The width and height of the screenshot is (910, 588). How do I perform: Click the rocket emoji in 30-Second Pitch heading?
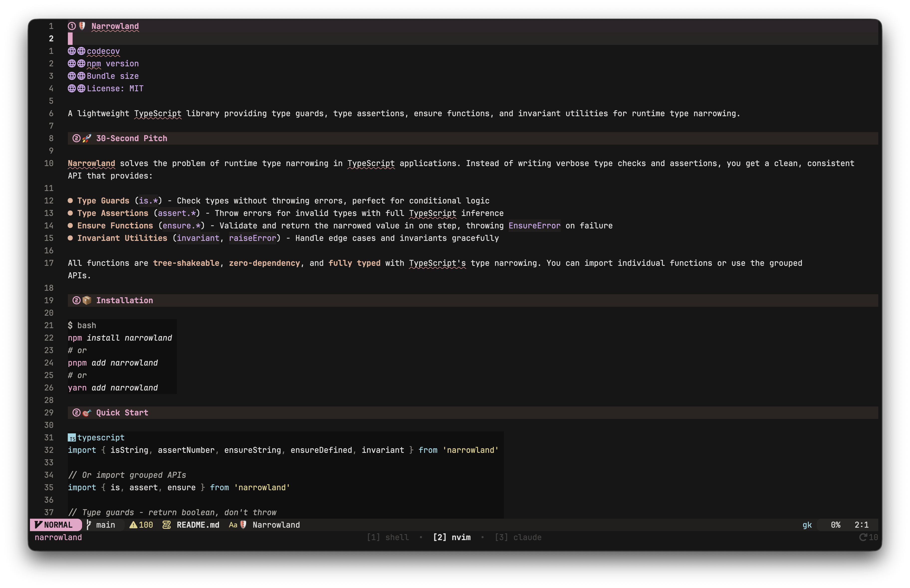point(87,138)
